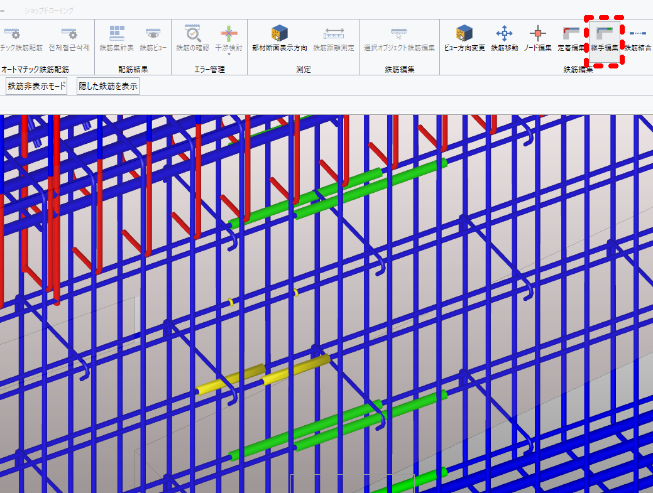Open the 鉄筋集計表 rebar summary table
This screenshot has height=493, width=653.
117,38
